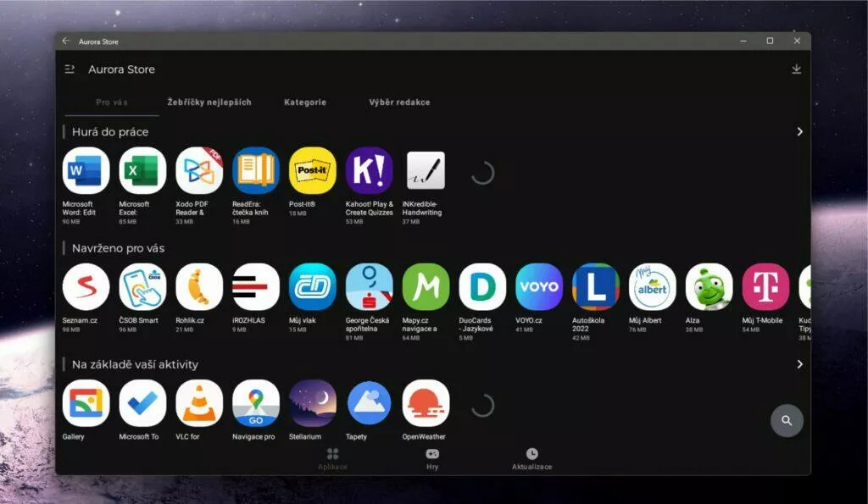Go back using the title bar arrow
The image size is (868, 504).
[x=66, y=41]
